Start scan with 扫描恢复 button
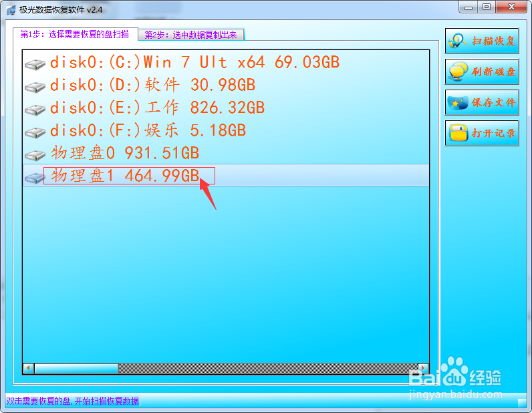532x413 pixels. [x=482, y=41]
